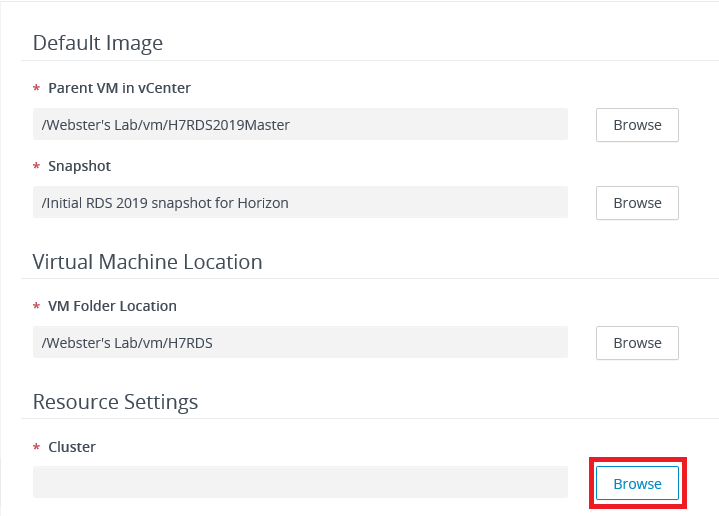Click the Parent VM in vCenter label
The width and height of the screenshot is (719, 516).
coord(119,88)
